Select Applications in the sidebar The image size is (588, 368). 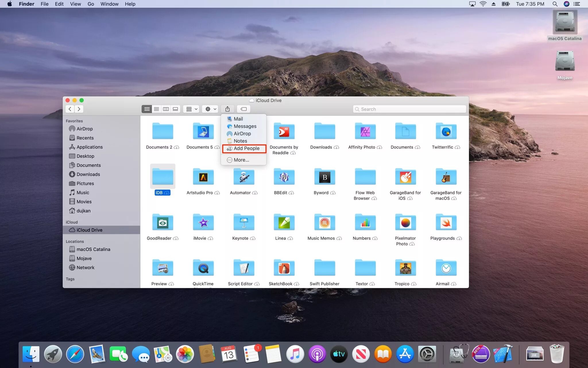(89, 147)
